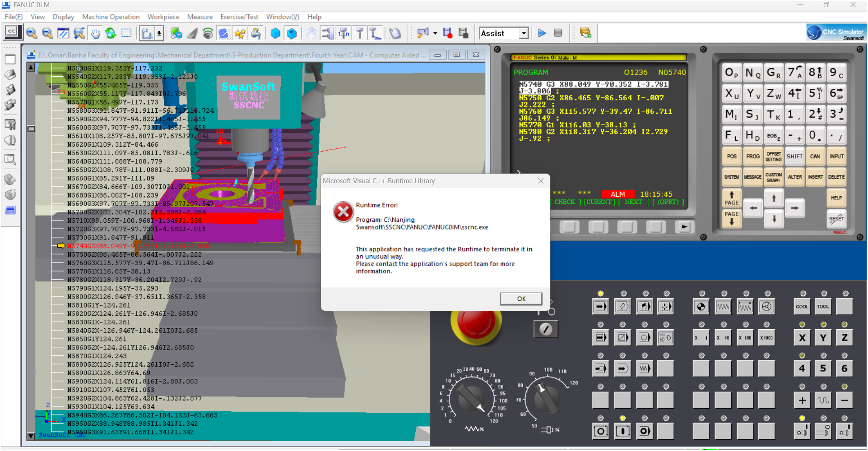
Task: Click the Z-X axis view icon
Action: (x=147, y=33)
